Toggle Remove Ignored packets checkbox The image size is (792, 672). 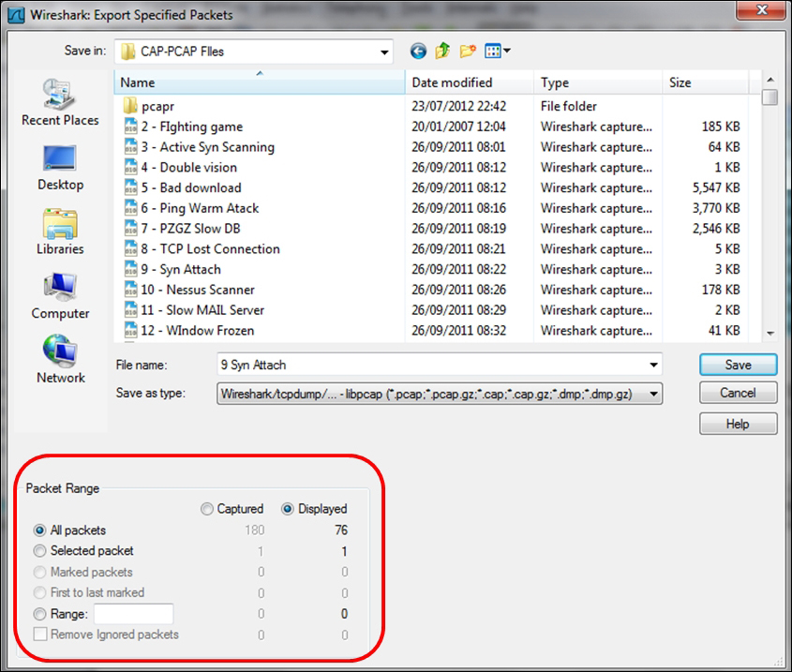coord(40,635)
